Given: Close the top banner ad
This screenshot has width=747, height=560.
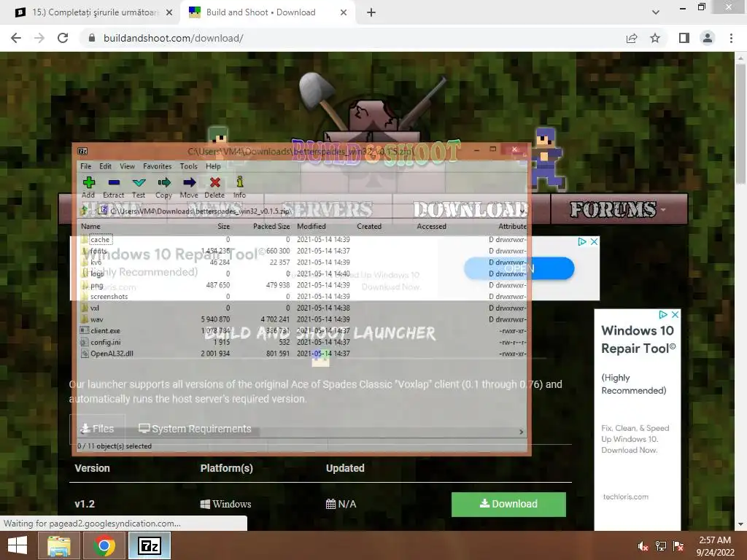Looking at the screenshot, I should coord(594,242).
